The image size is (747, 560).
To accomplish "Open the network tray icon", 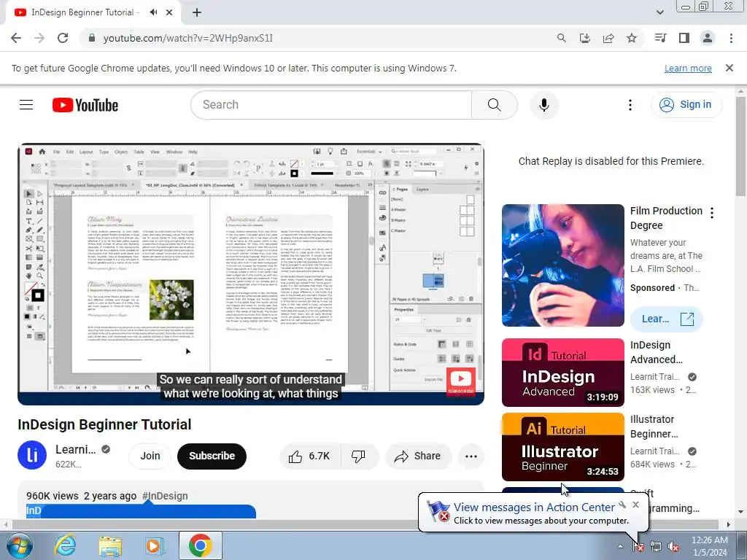I will 656,547.
